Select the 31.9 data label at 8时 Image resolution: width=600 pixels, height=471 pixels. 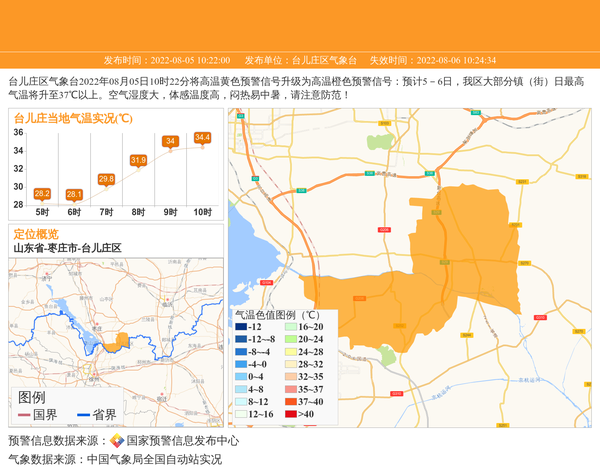pyautogui.click(x=138, y=160)
